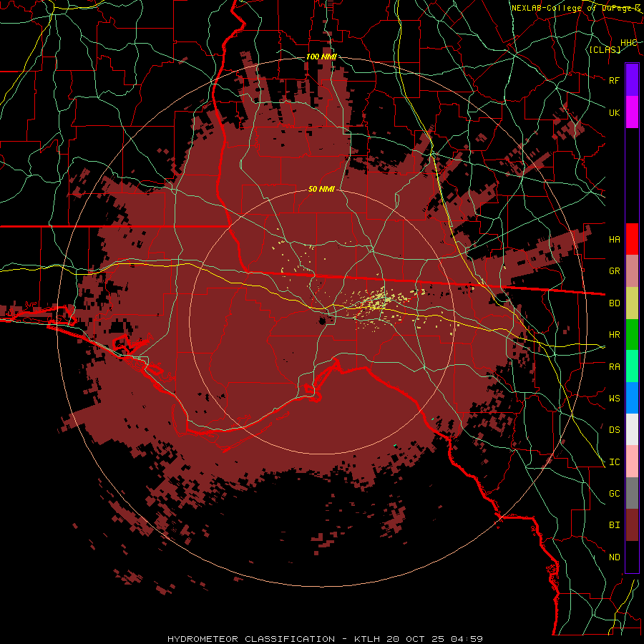Viewport: 644px width, 644px height.
Task: Click the UK legend label
Action: (x=615, y=112)
